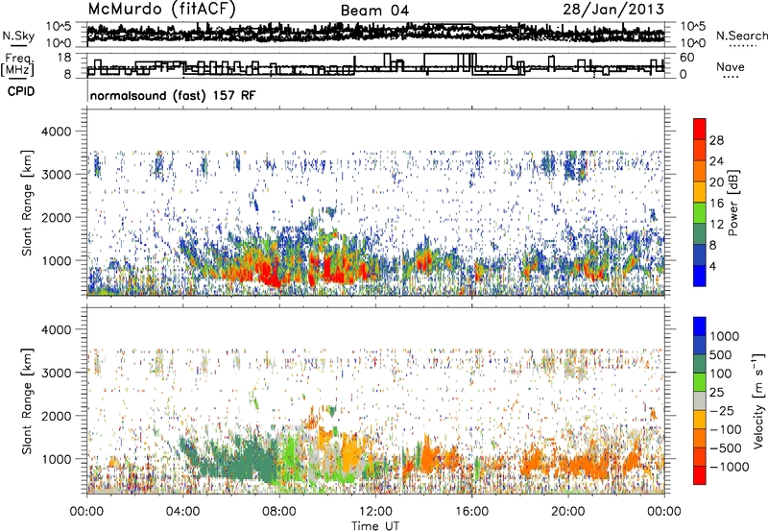768x532 pixels.
Task: Click the 'McMurdo (fitACF)' title text
Action: [x=161, y=9]
